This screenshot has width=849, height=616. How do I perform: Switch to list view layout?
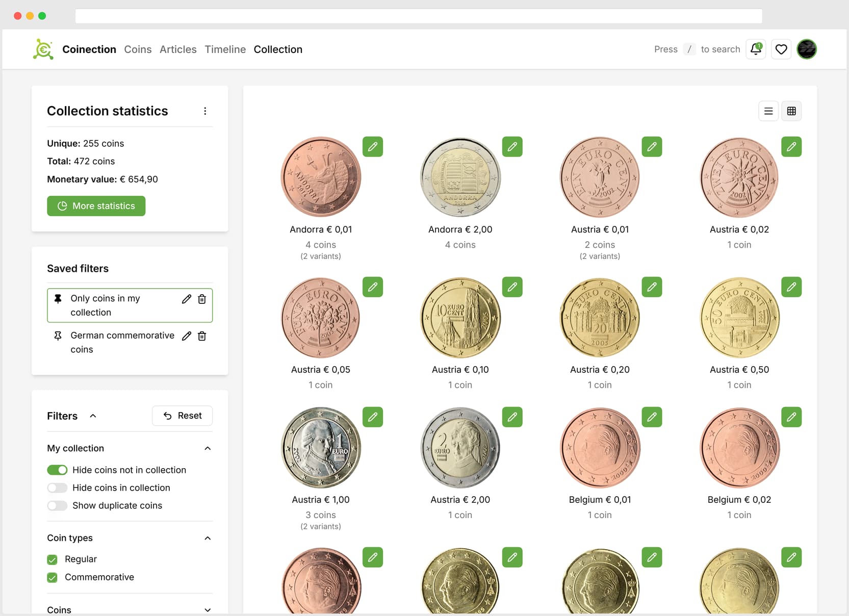tap(768, 111)
